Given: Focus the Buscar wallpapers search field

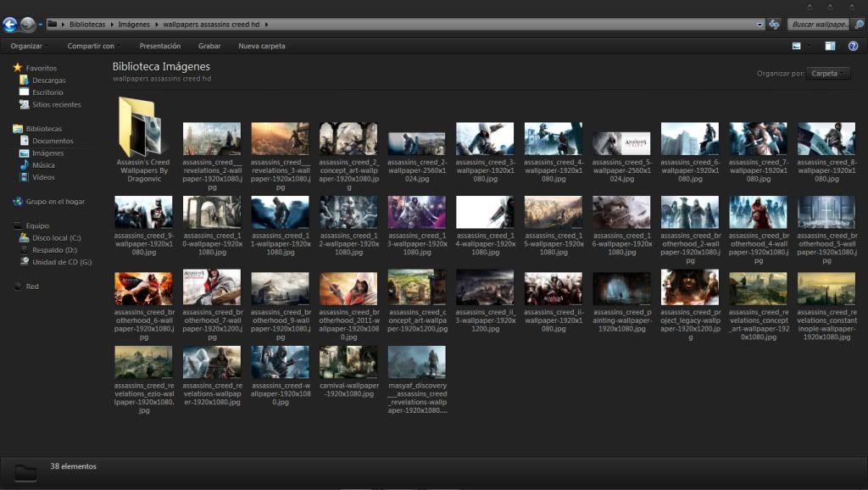Looking at the screenshot, I should tap(818, 25).
